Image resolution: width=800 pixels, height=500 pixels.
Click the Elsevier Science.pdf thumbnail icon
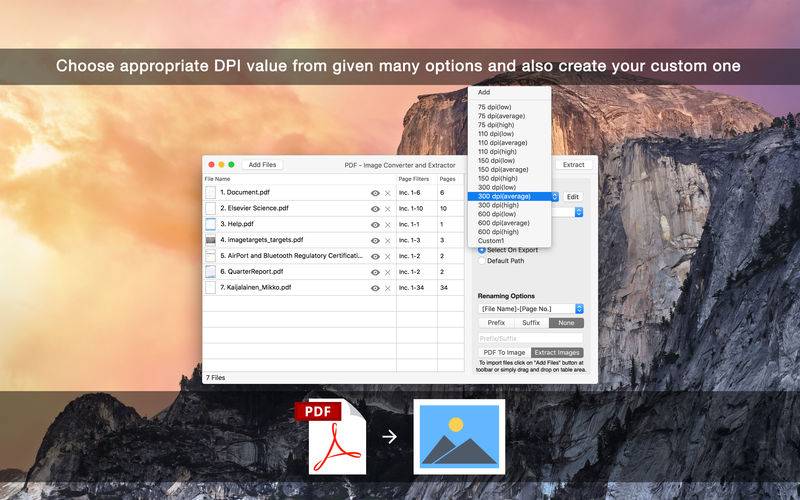[x=210, y=208]
